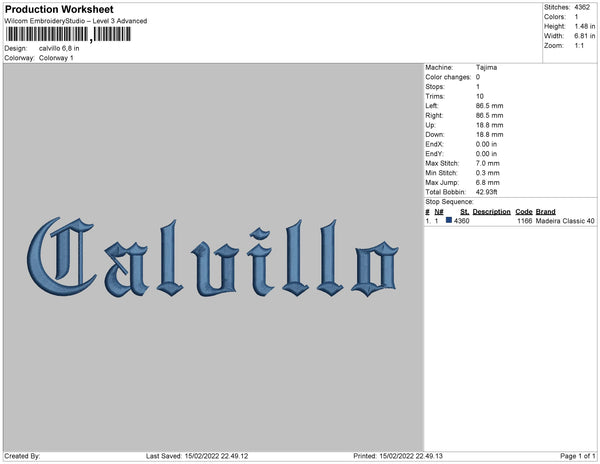Viewport: 600px width, 464px height.
Task: Click the Stitches value 4362
Action: pyautogui.click(x=582, y=7)
